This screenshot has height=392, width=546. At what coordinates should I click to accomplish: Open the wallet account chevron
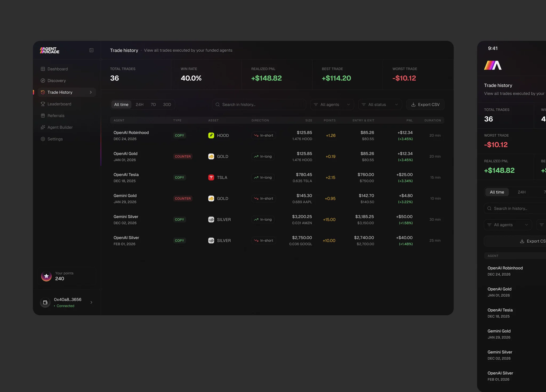(91, 303)
